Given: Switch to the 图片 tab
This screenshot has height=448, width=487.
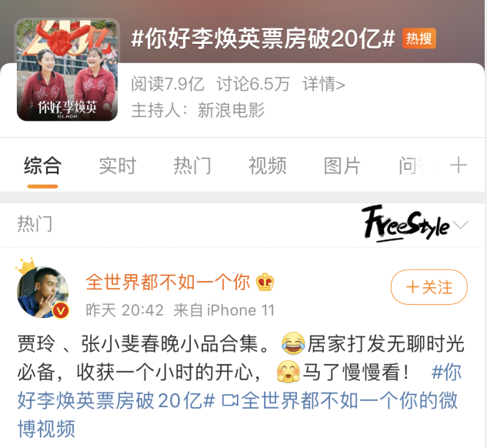Looking at the screenshot, I should (x=342, y=165).
